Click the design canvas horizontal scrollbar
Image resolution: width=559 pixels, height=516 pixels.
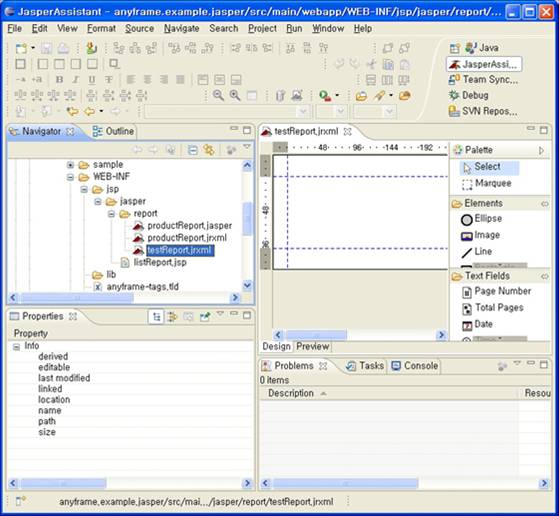316,335
